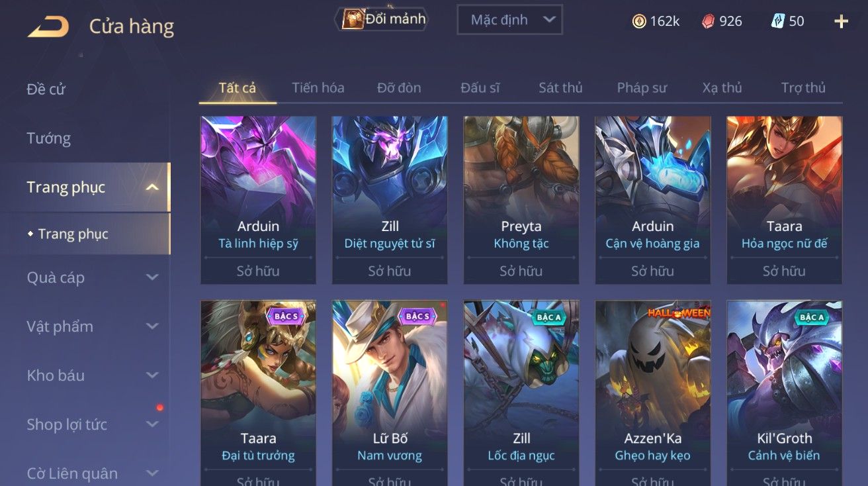Screen dimensions: 868x486
Task: Select the Zill Diệt nguyệt tử sĩ skin
Action: tap(390, 200)
